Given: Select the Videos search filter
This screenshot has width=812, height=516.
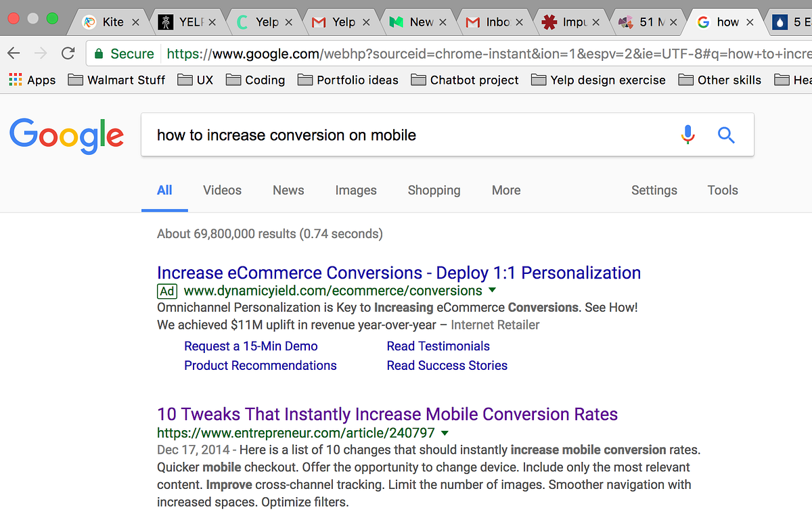Looking at the screenshot, I should click(x=222, y=191).
